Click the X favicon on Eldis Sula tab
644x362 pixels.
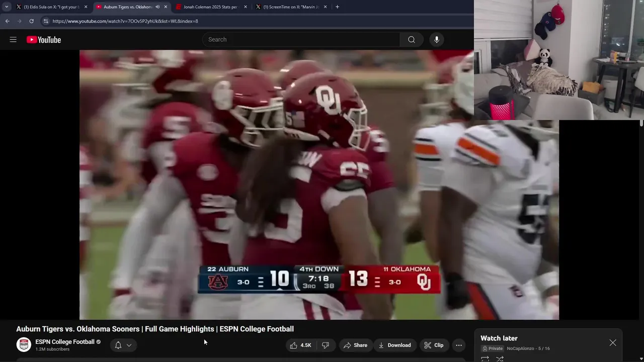pyautogui.click(x=19, y=7)
